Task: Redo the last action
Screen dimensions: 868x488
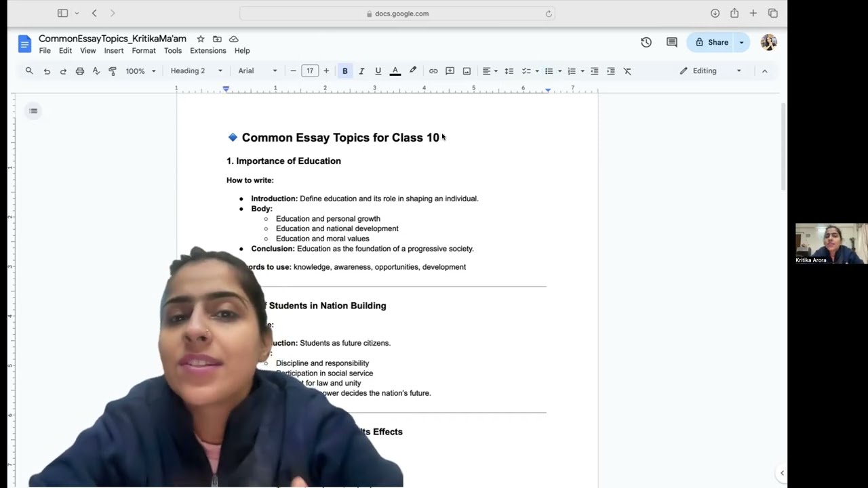Action: click(x=63, y=70)
